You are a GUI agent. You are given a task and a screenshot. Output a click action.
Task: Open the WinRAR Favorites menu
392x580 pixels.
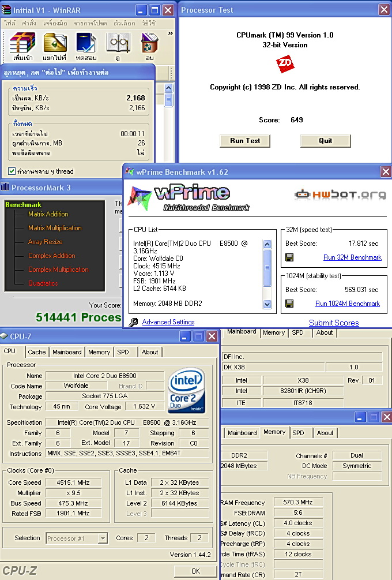coord(90,23)
